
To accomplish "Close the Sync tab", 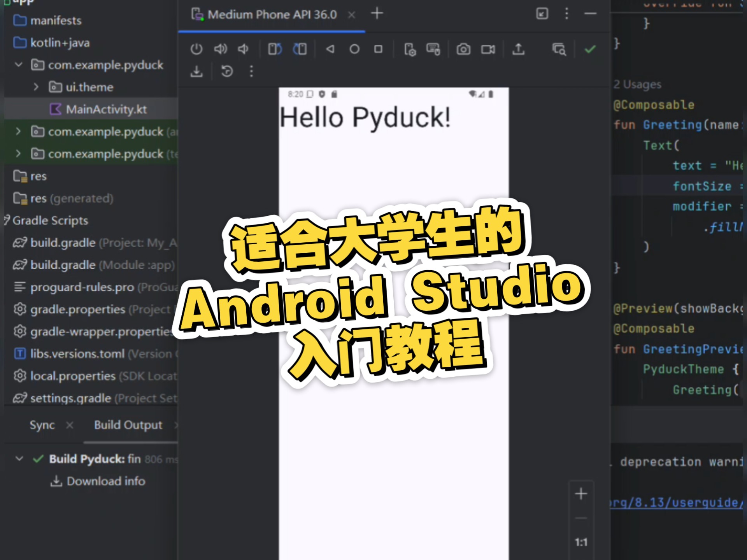I will pos(70,425).
